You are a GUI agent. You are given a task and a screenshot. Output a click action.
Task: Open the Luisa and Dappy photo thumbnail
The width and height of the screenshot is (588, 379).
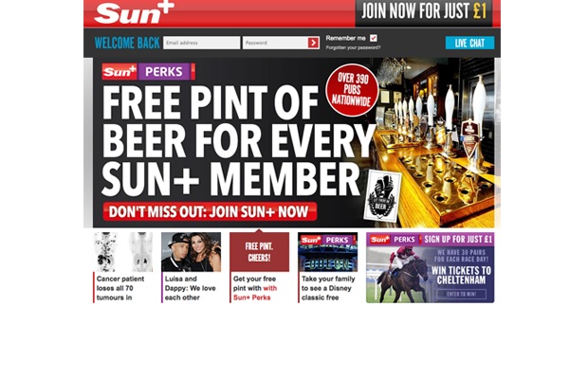coord(191,252)
